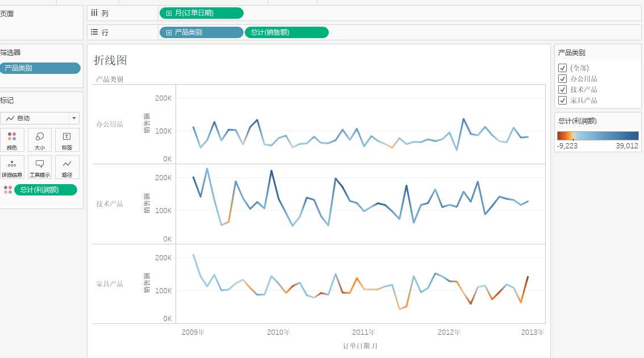This screenshot has width=644, height=358.
Task: Select the 总计(销售额) pill on rows shelf
Action: pyautogui.click(x=287, y=32)
